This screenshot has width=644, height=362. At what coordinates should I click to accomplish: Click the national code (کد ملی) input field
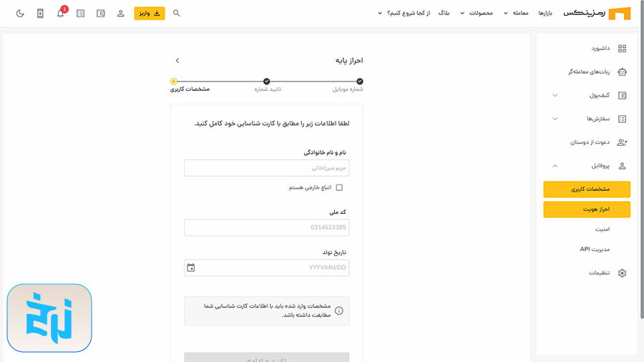(266, 228)
